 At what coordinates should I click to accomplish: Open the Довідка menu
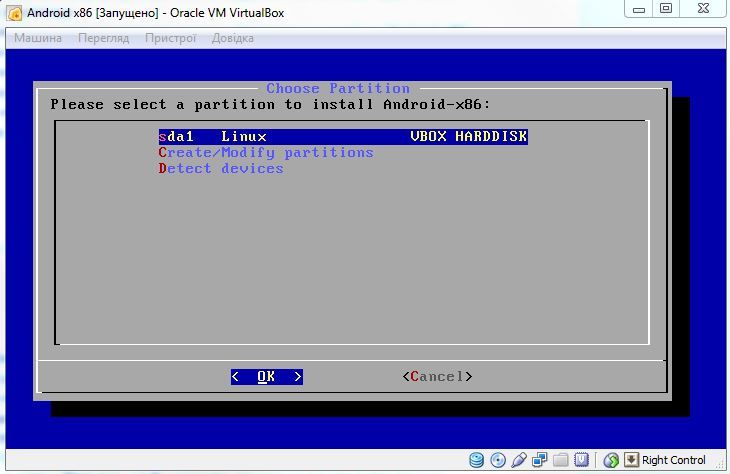point(232,38)
